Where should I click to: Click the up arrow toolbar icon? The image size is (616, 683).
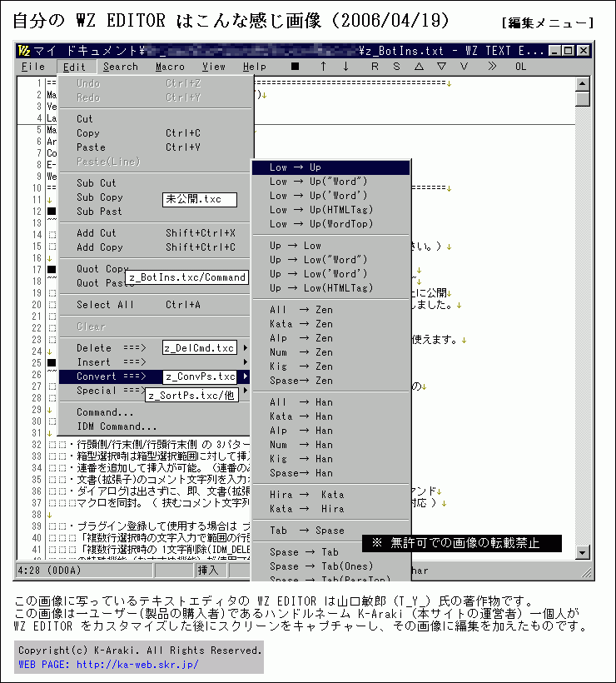(323, 67)
